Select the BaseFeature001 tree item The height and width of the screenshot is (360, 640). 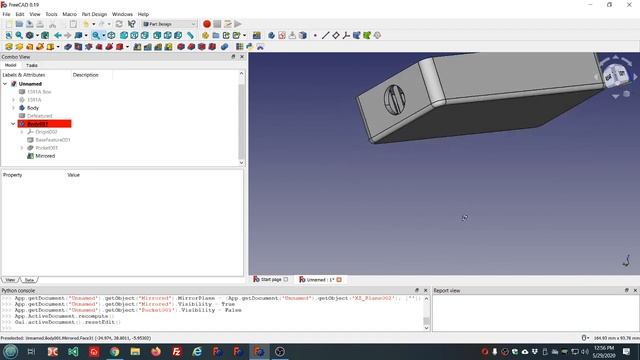pos(53,140)
